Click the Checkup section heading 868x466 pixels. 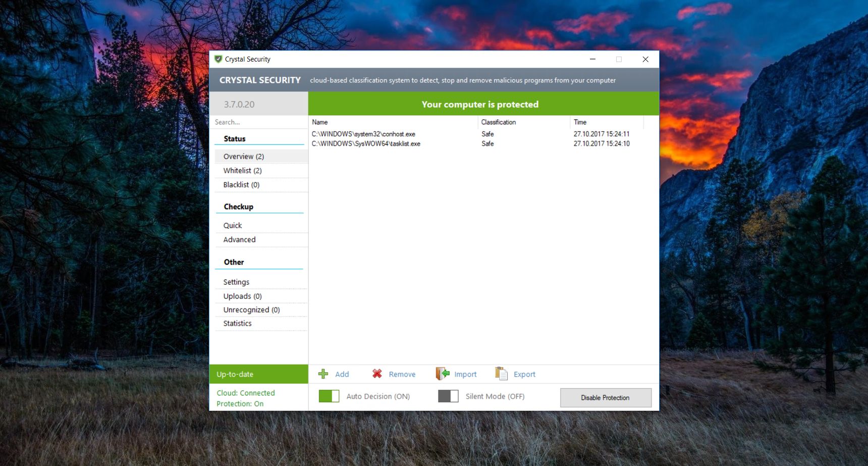click(x=239, y=207)
